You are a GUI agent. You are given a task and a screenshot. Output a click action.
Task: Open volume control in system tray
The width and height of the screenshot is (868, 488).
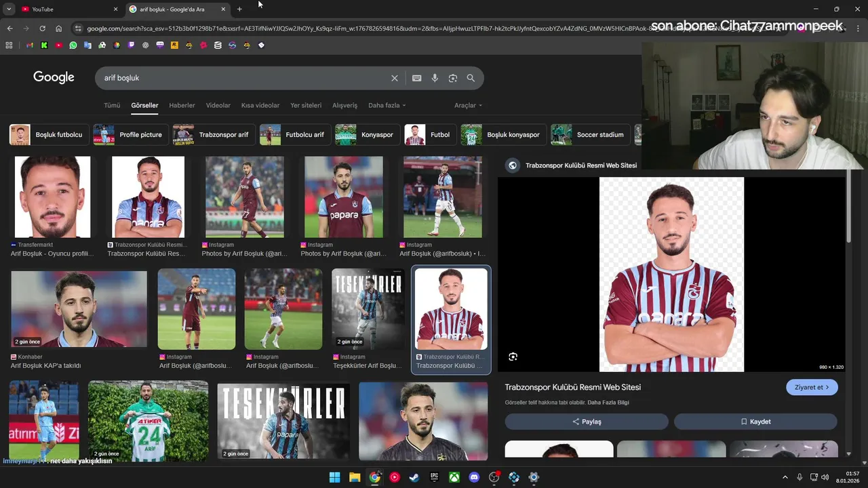click(825, 477)
